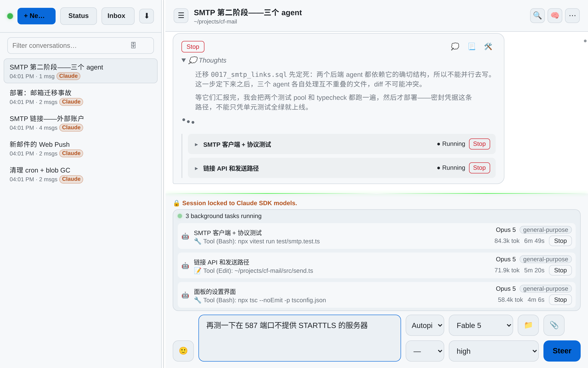Click the Filter conversations input field

pos(81,46)
